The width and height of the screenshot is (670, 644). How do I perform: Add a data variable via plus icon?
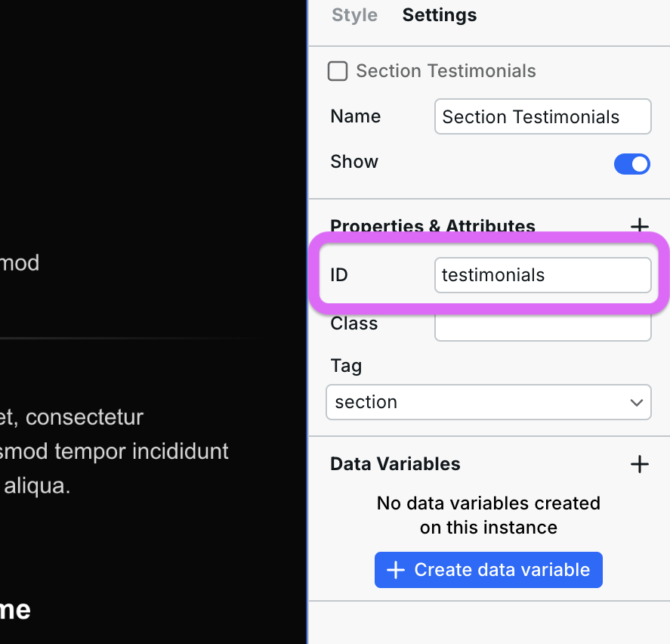(639, 464)
